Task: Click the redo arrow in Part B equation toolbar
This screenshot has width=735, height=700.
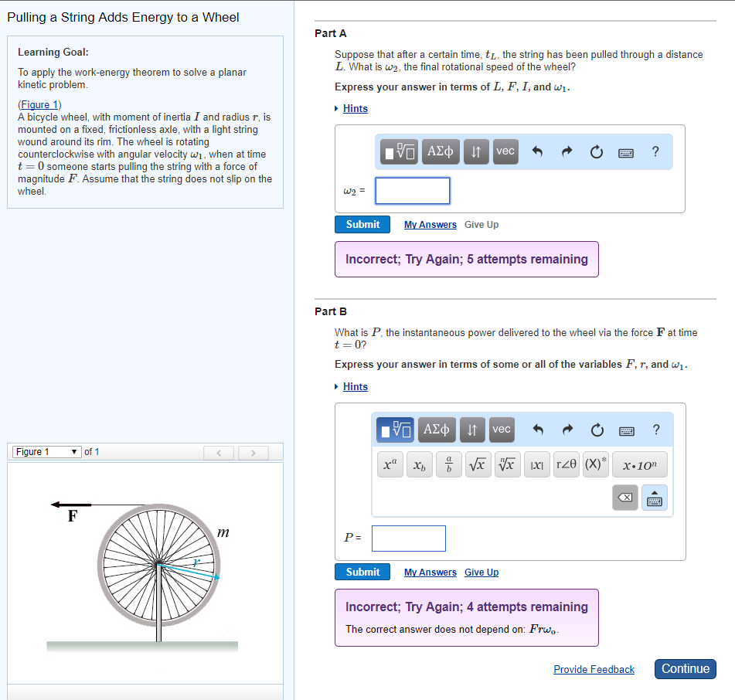Action: coord(568,430)
